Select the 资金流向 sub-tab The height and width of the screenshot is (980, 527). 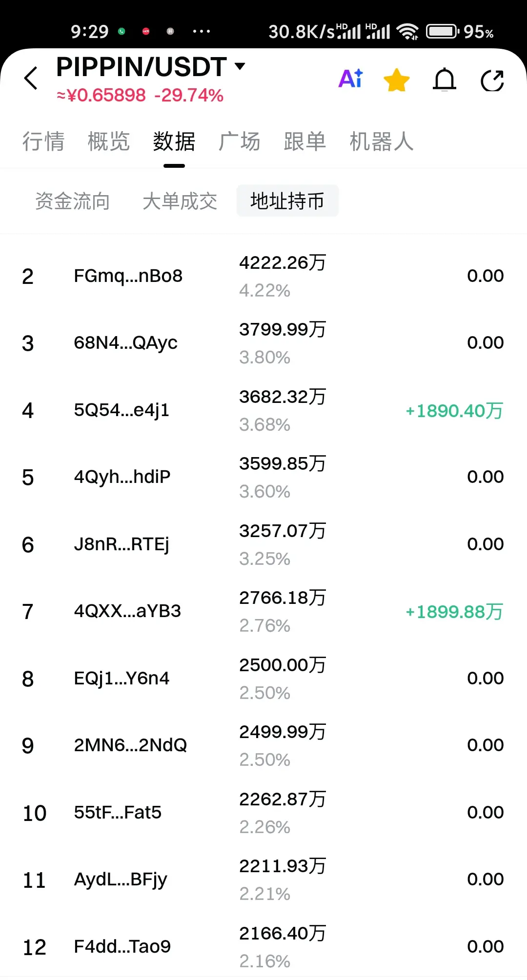point(72,201)
